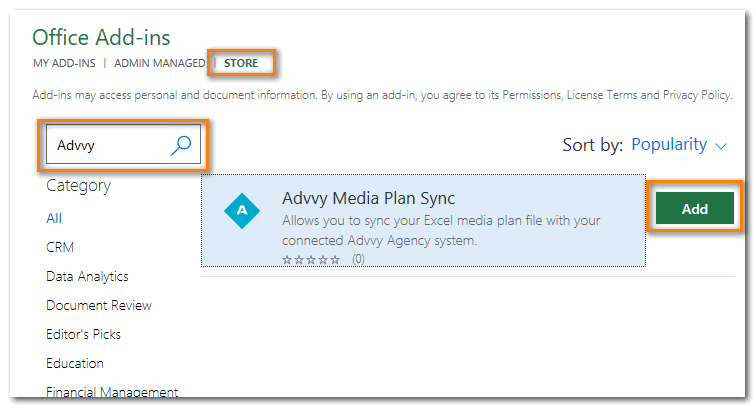Switch to the MY ADD-INS tab
The height and width of the screenshot is (408, 756).
[x=65, y=64]
